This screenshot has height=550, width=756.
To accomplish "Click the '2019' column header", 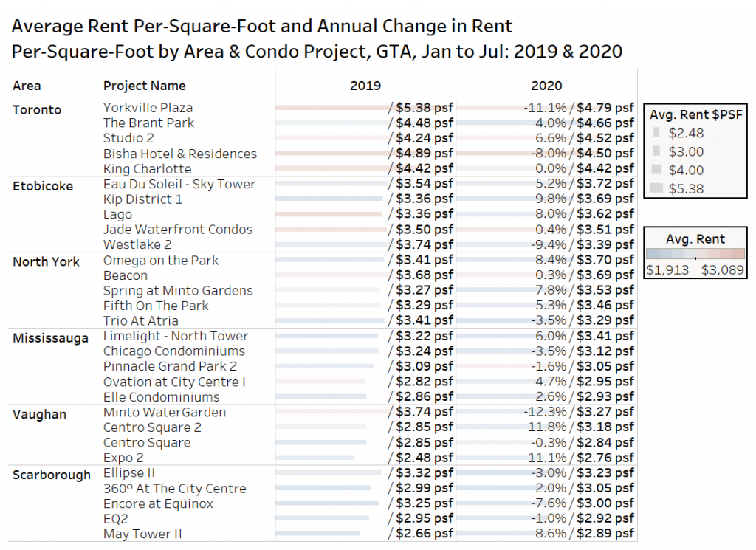I will coord(365,86).
